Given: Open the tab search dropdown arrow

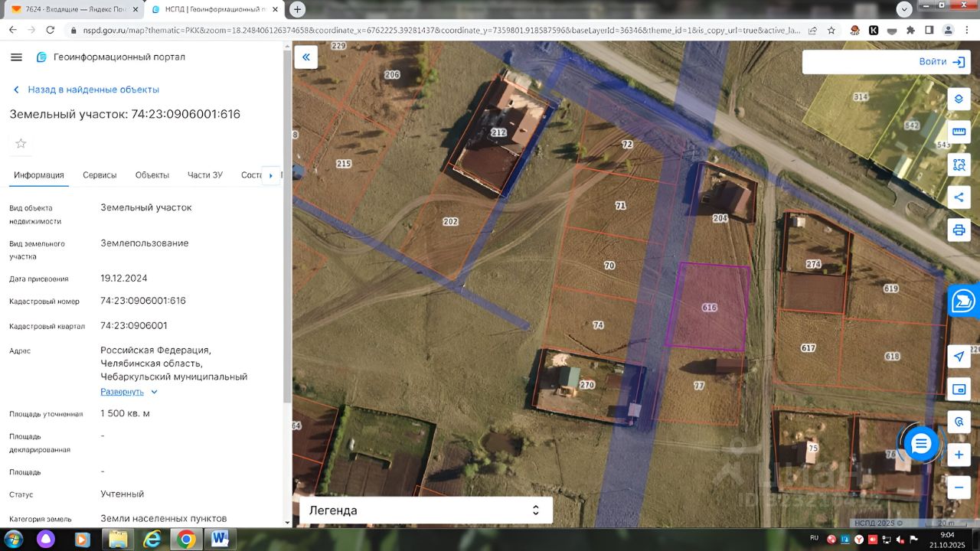Looking at the screenshot, I should click(x=904, y=9).
